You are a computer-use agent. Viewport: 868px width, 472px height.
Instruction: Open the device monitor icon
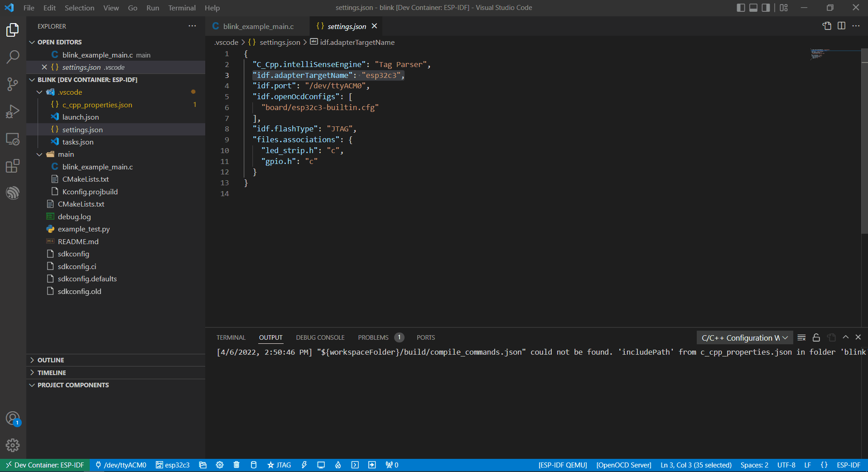pos(321,465)
